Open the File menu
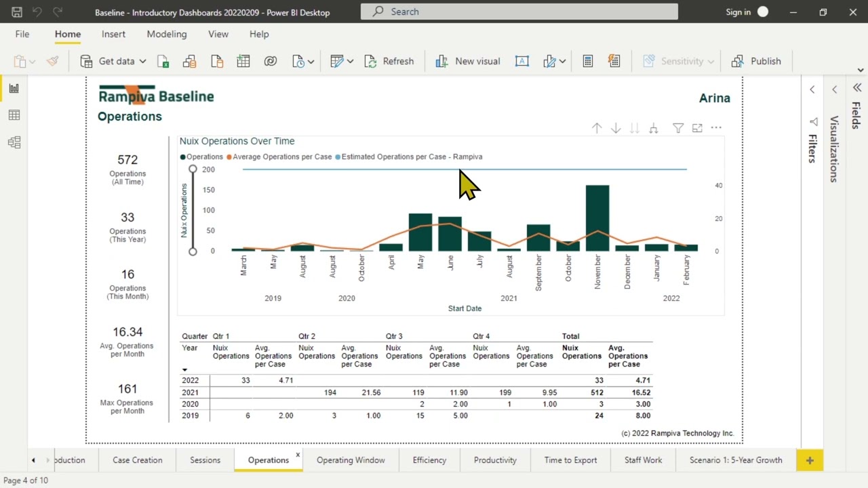The image size is (868, 488). [22, 34]
